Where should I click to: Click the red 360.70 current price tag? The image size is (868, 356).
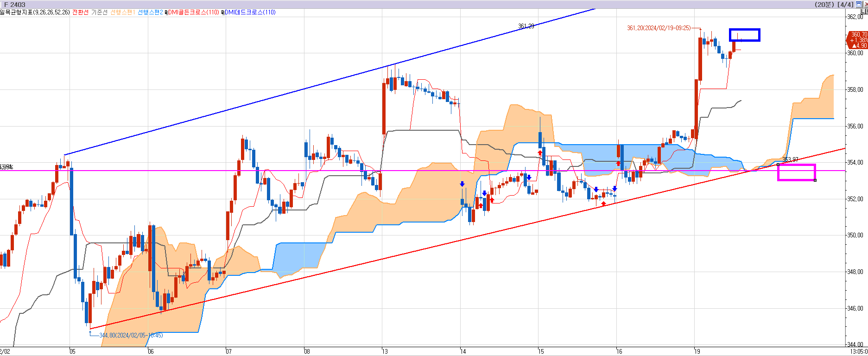pyautogui.click(x=857, y=40)
